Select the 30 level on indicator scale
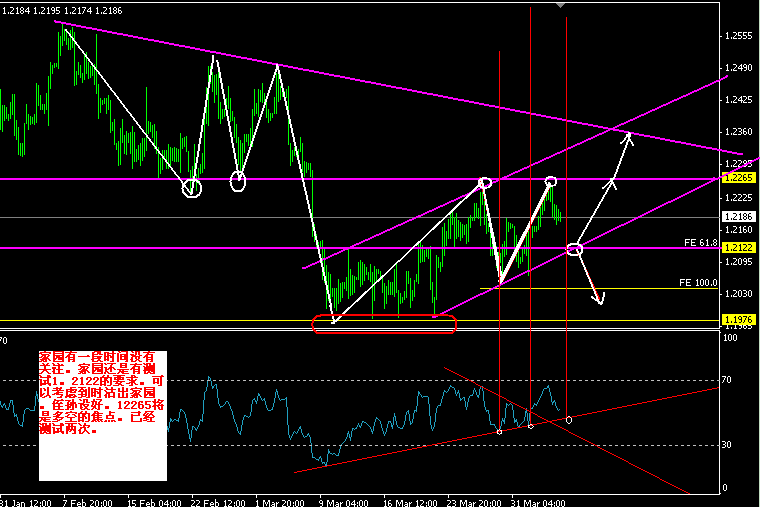760x507 pixels. 727,445
